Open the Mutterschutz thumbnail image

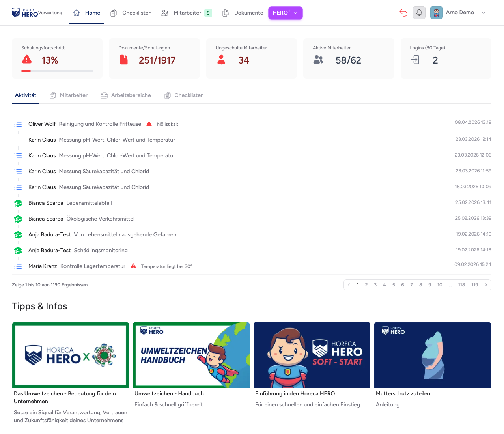433,355
